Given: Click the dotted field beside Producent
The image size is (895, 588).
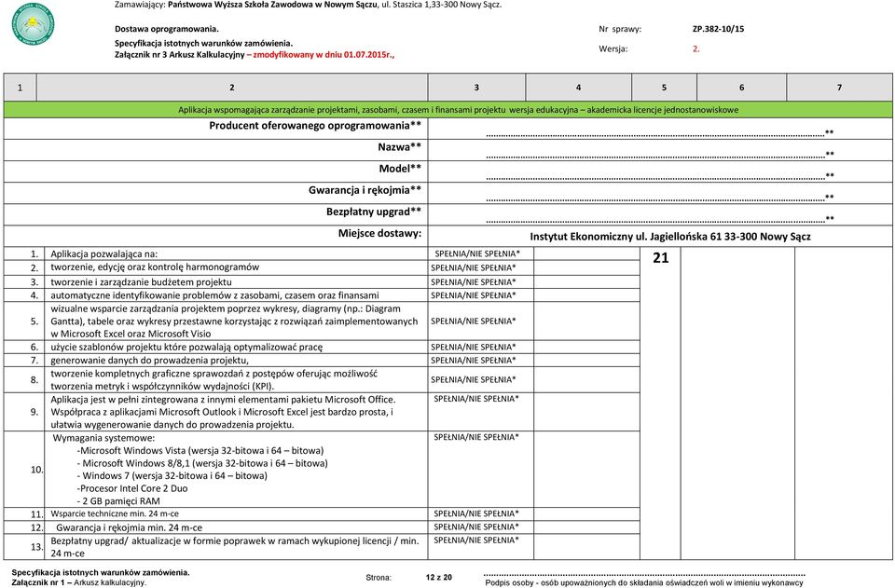Looking at the screenshot, I should (x=660, y=133).
